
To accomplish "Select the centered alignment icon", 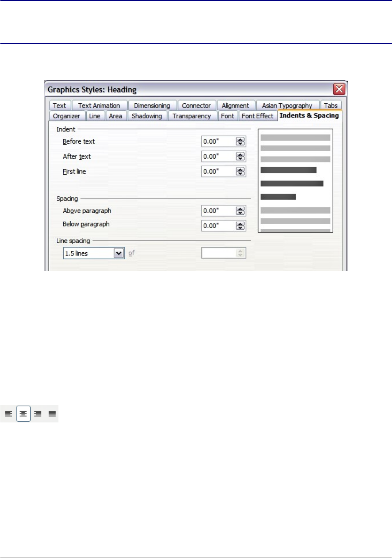I will pos(23,414).
